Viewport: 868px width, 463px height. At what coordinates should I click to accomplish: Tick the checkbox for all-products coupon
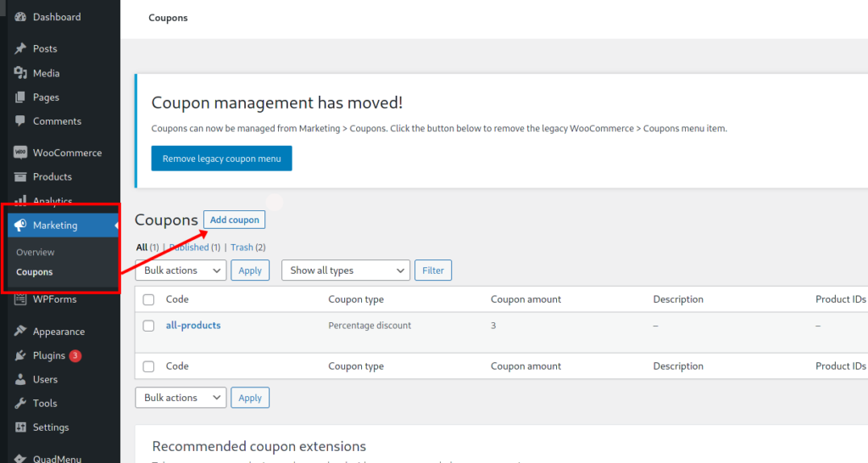(x=148, y=326)
